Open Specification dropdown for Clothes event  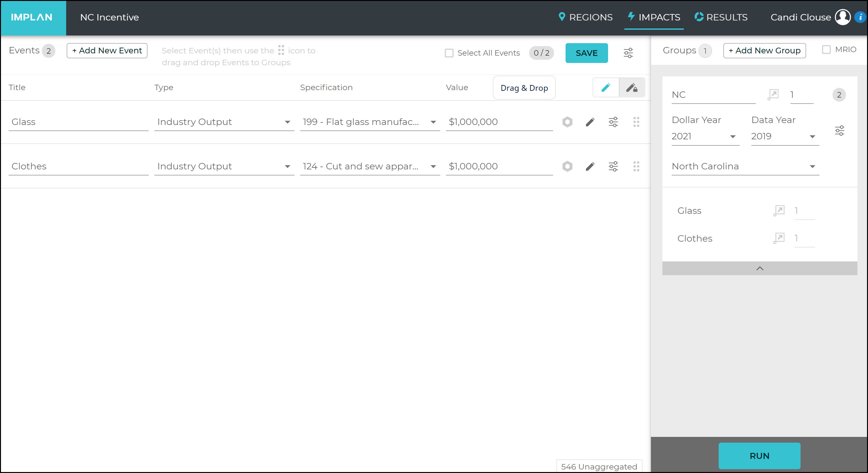pos(370,167)
